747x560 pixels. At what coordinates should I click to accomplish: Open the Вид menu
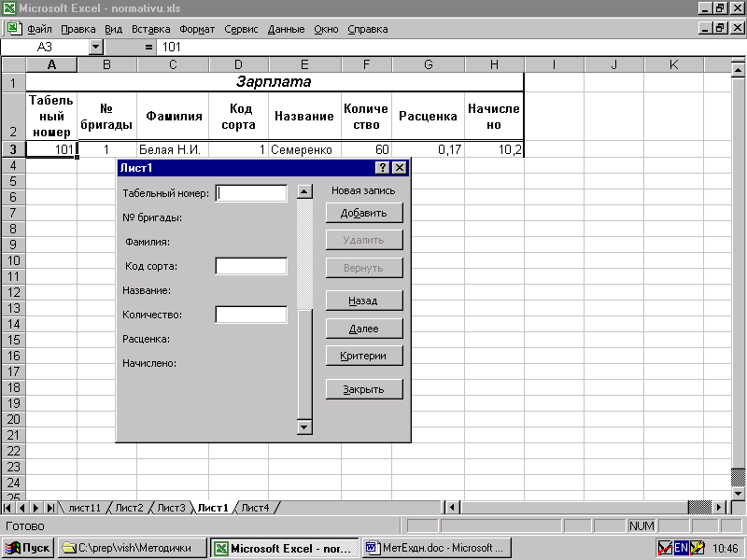point(113,29)
